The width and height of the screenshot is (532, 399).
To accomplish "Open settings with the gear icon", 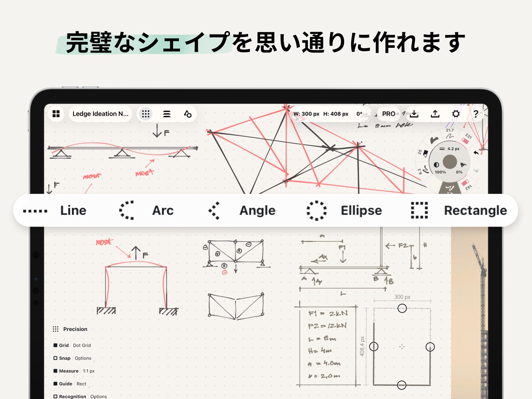I will 456,113.
